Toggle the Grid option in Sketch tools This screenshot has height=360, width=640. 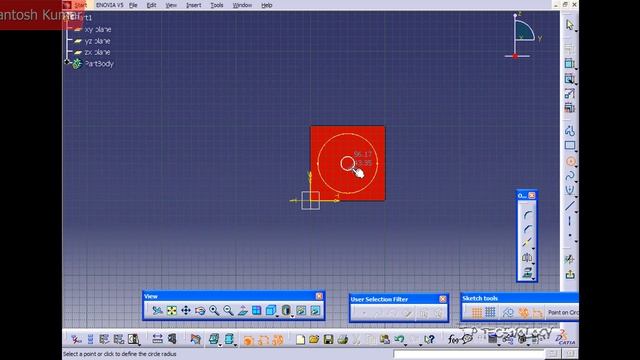477,313
